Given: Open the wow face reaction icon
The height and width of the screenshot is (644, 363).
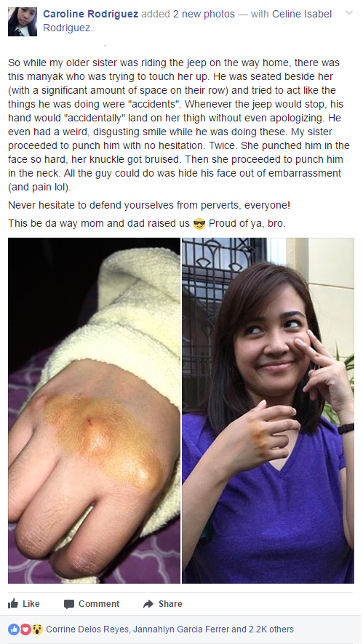Looking at the screenshot, I should pos(37,629).
